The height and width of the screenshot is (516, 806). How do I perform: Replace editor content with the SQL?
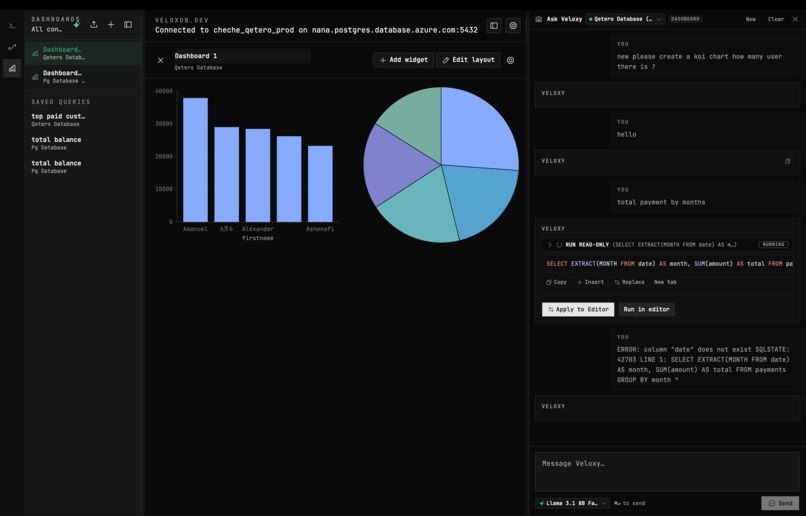pos(629,282)
